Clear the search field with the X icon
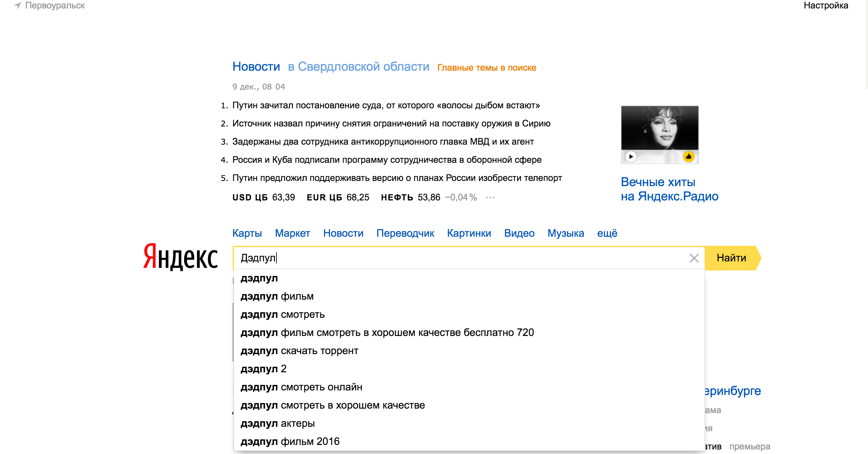The height and width of the screenshot is (454, 868). click(694, 258)
